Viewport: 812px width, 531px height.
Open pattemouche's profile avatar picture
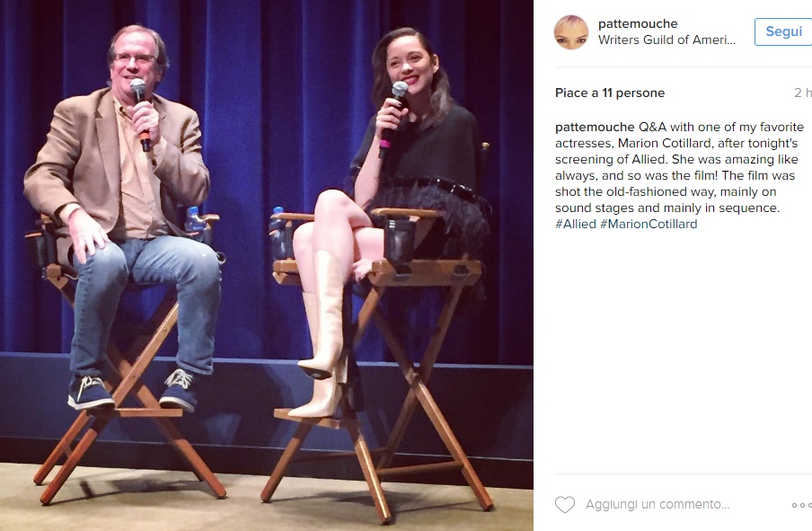coord(571,32)
